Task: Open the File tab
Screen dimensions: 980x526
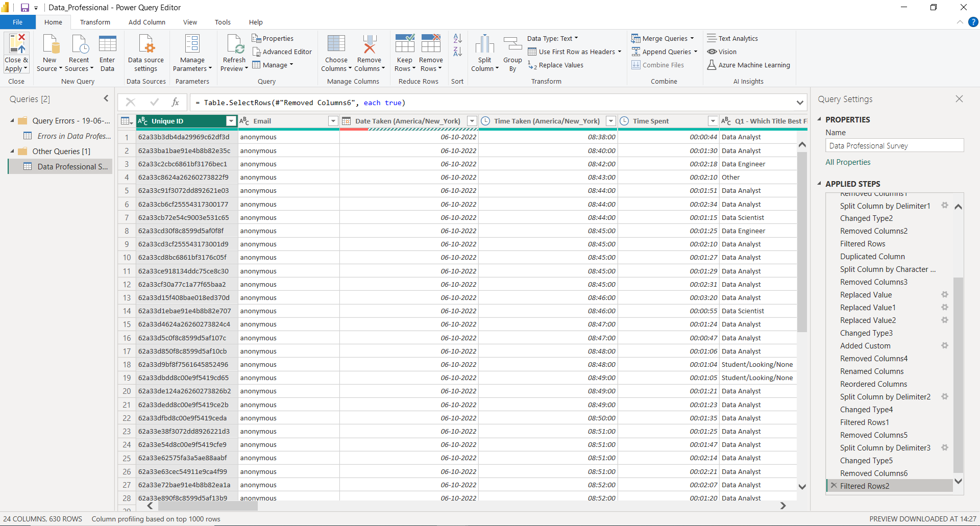Action: [18, 22]
